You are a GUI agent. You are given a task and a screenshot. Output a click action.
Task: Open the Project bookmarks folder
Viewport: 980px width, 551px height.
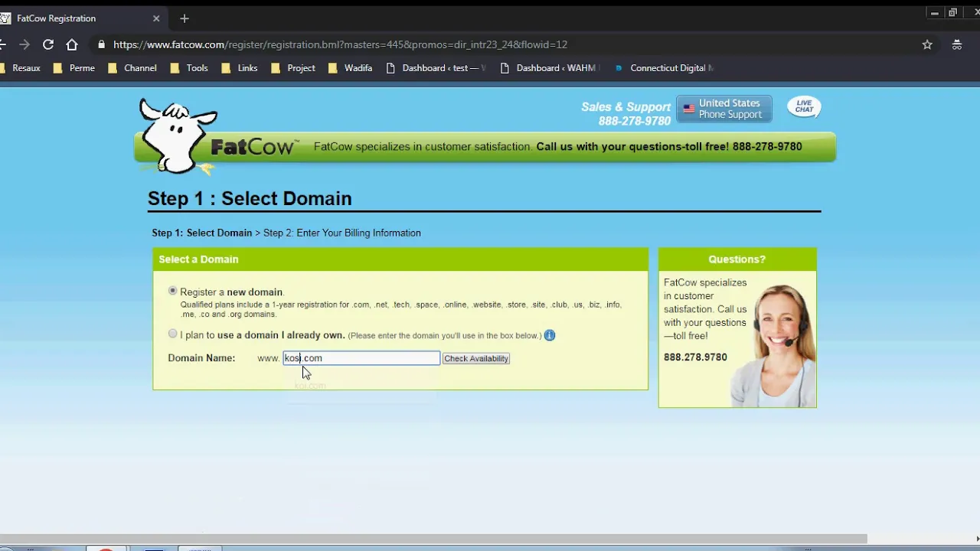[x=293, y=68]
